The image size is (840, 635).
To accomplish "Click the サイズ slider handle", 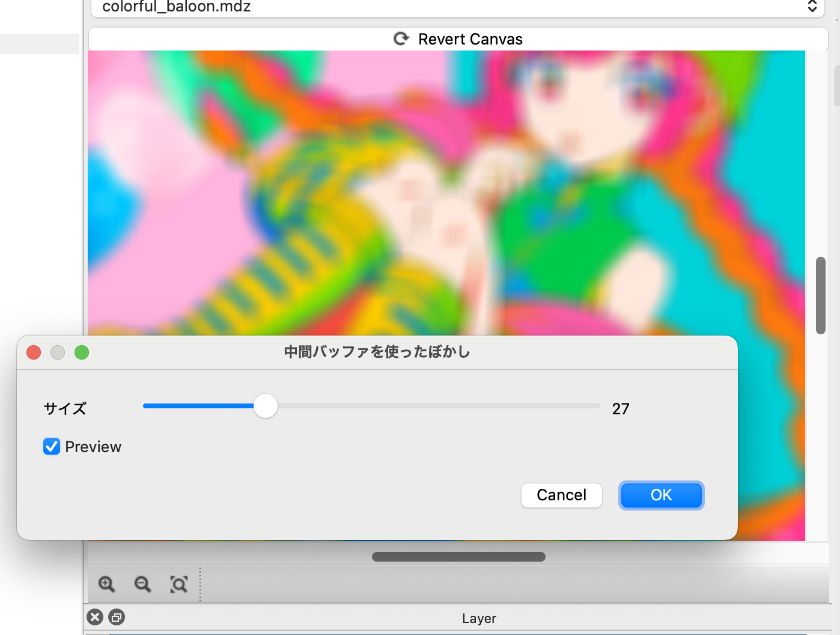I will click(266, 406).
